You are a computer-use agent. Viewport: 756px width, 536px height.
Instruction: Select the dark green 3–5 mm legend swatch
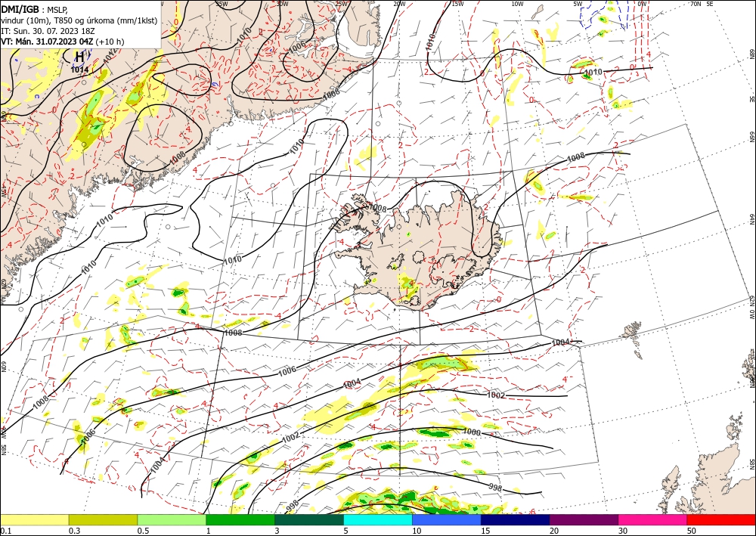point(309,519)
